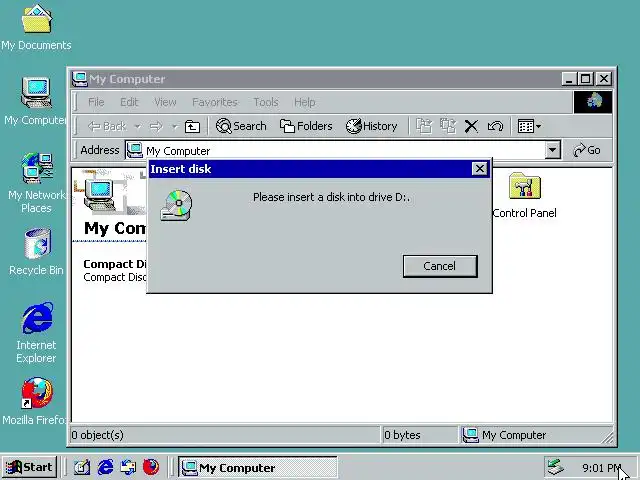Expand the Forward history dropdown arrow
The height and width of the screenshot is (480, 640).
click(174, 127)
